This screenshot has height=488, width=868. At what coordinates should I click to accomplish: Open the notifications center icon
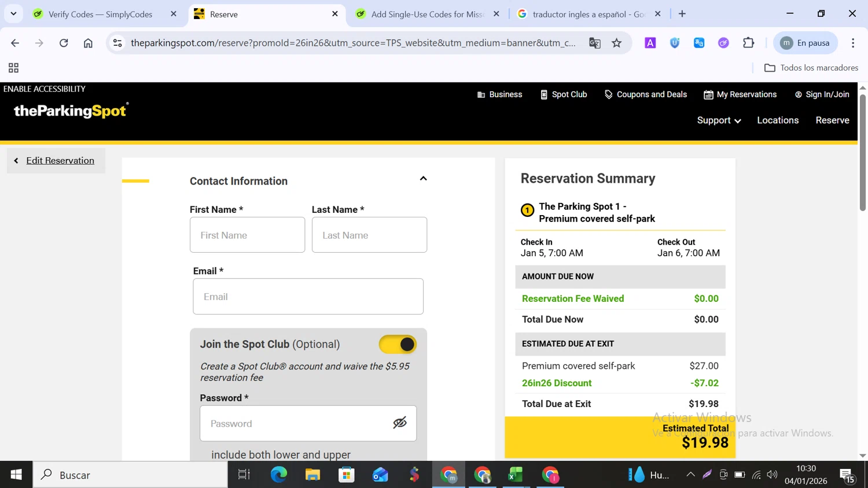[x=848, y=476]
